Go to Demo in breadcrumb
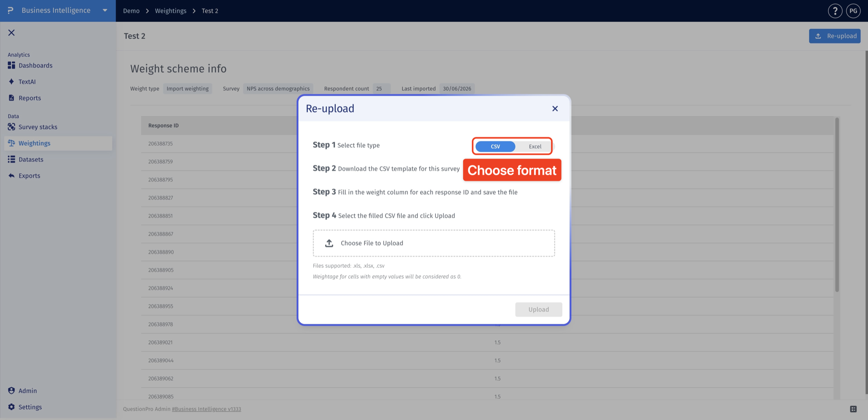 pos(131,11)
